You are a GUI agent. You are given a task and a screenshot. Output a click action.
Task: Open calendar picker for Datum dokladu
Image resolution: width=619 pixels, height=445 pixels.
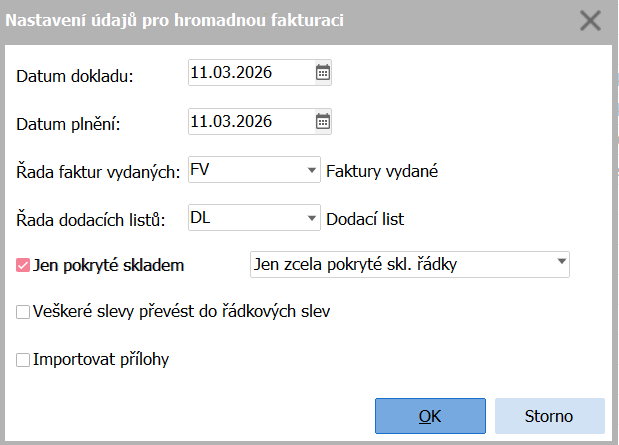323,72
